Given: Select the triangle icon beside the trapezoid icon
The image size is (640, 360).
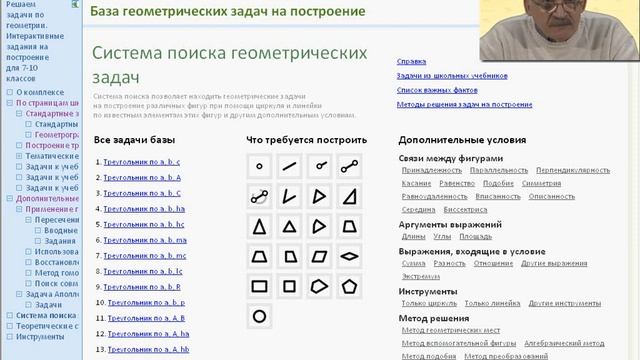Looking at the screenshot, I should point(319,227).
